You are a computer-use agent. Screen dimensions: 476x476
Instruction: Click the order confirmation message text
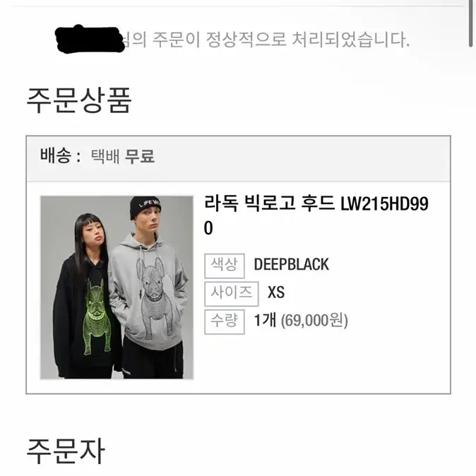(266, 40)
